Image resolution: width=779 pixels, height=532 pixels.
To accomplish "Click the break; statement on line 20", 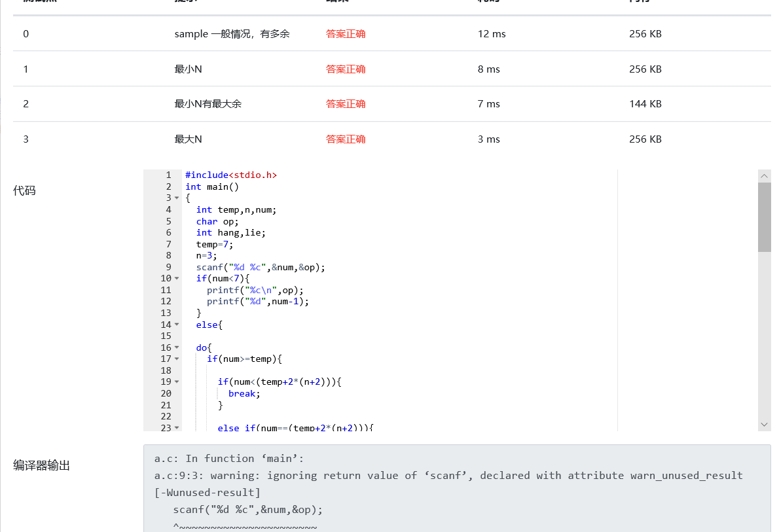I will pos(244,393).
